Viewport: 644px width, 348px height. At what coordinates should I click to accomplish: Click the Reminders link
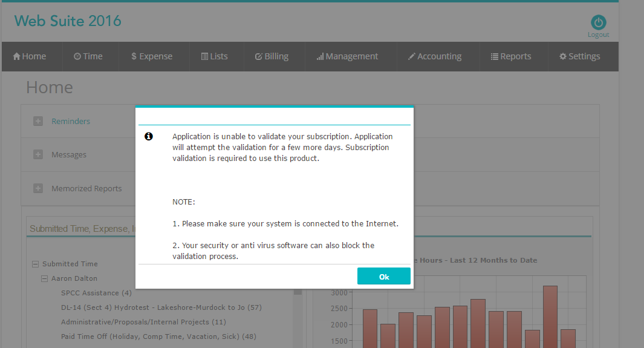[71, 121]
